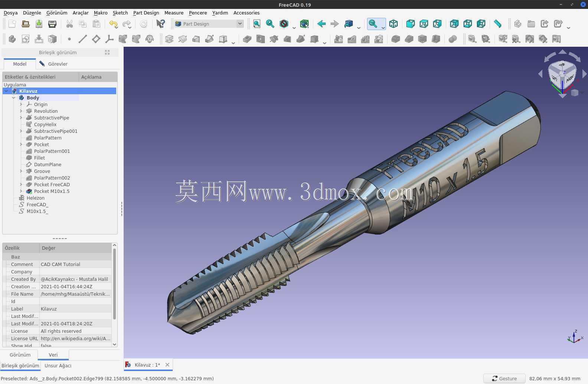
Task: Click the Datum Plane diamond icon
Action: (x=96, y=39)
